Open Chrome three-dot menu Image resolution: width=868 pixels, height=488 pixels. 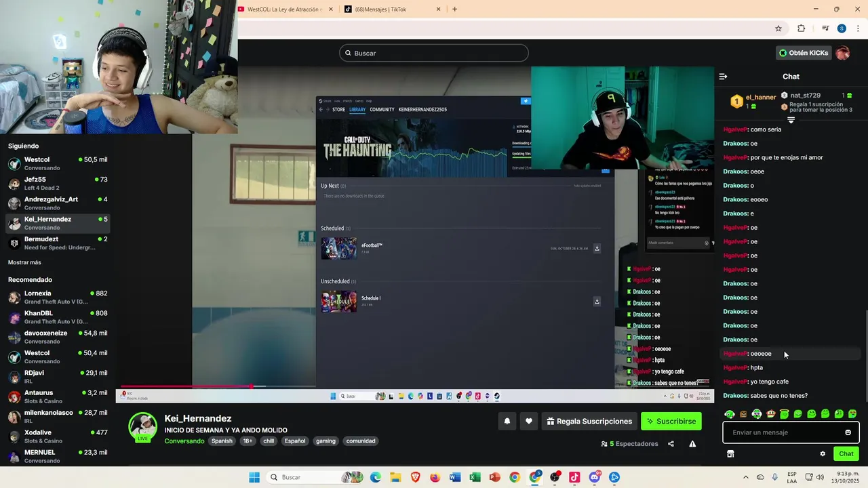(x=858, y=28)
